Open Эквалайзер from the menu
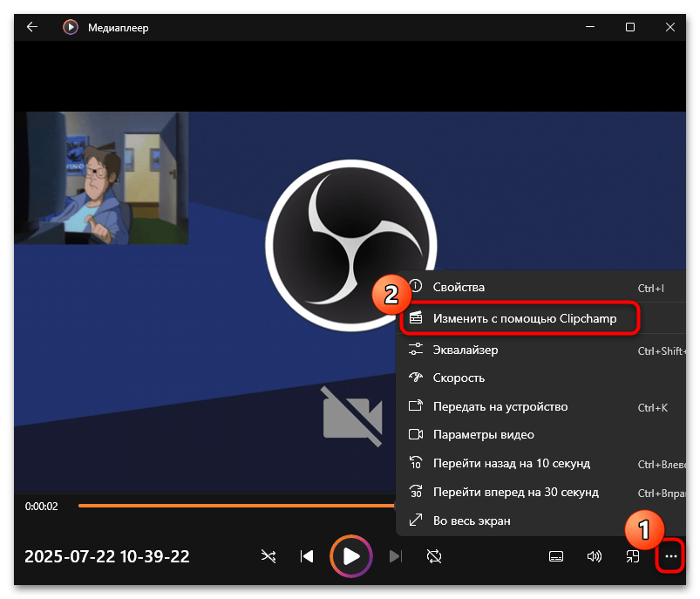 [540, 350]
